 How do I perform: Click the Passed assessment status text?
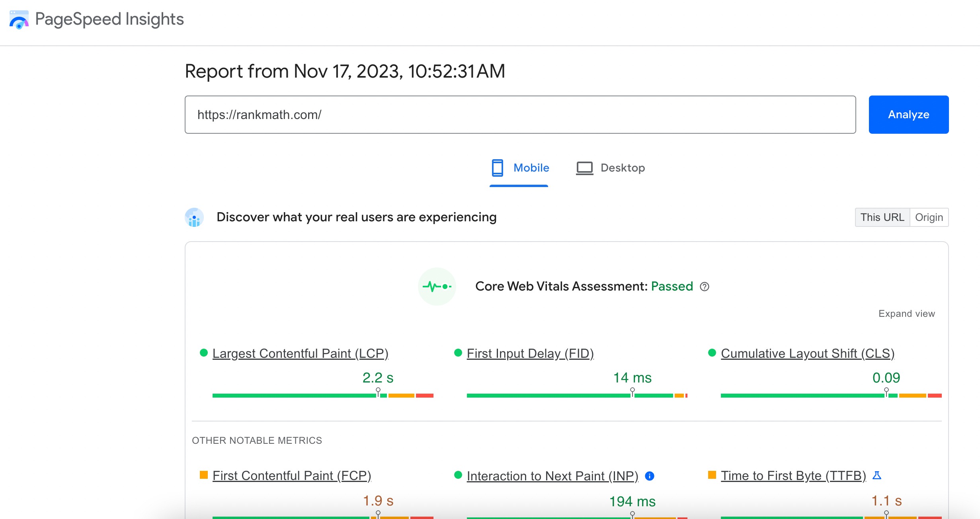(x=672, y=287)
